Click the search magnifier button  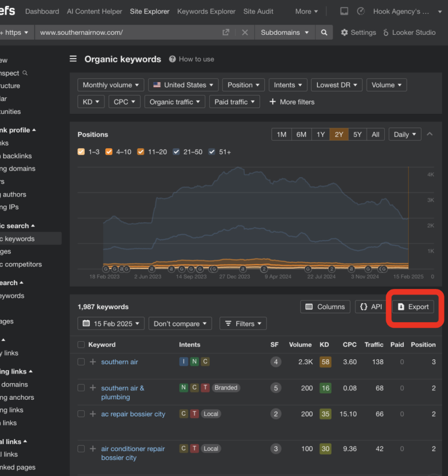(324, 33)
